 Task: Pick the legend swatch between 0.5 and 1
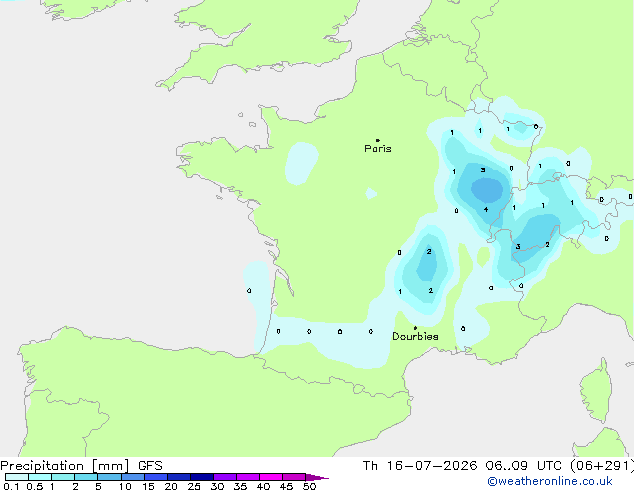40,477
